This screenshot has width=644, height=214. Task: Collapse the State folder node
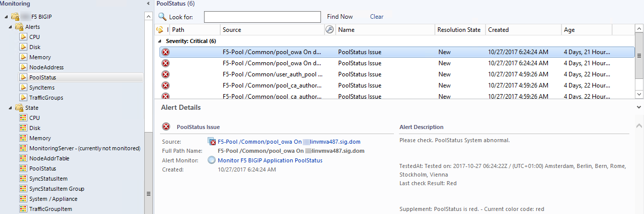pos(11,108)
